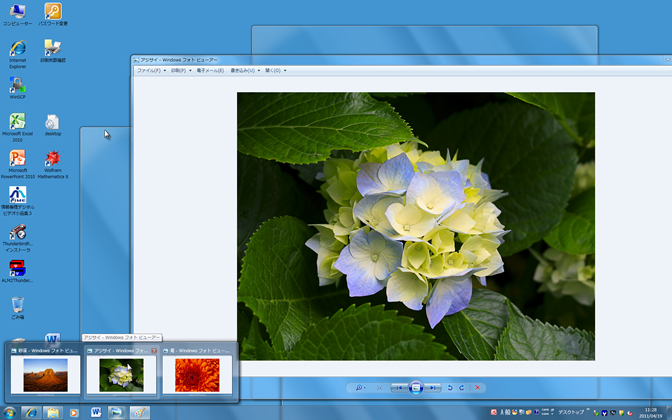Open Windows Explorer folder icon on taskbar
The image size is (672, 420).
[53, 413]
